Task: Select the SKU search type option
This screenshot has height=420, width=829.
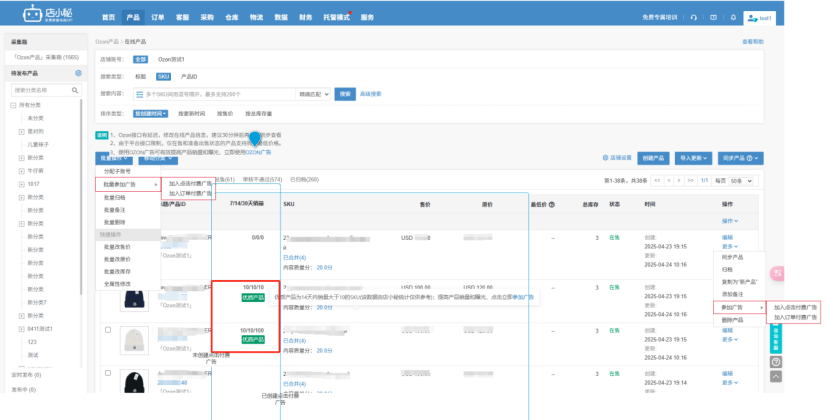Action: point(164,76)
